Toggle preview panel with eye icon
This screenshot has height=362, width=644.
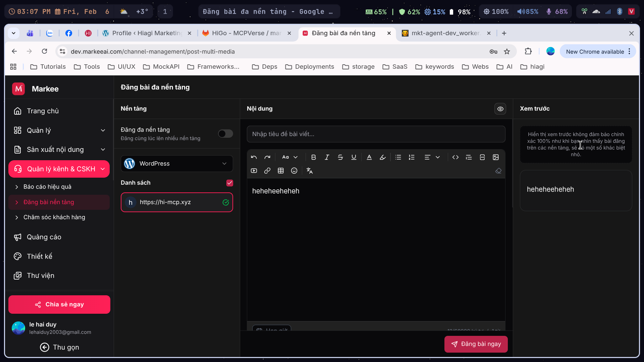(500, 109)
